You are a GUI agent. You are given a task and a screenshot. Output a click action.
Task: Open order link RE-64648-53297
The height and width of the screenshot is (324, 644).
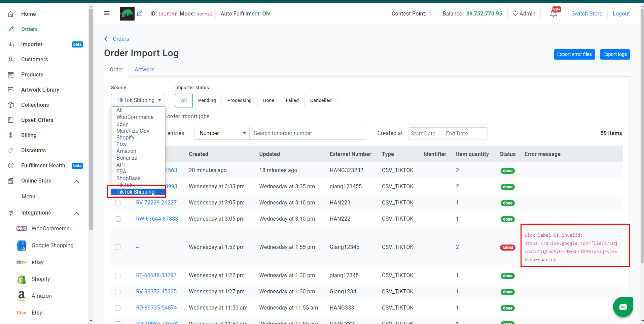(156, 276)
